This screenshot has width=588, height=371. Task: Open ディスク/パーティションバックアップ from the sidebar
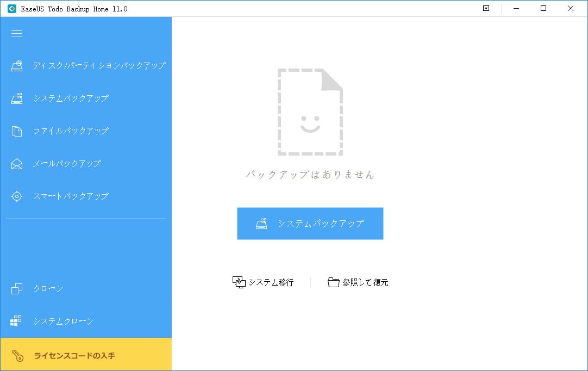coord(87,66)
